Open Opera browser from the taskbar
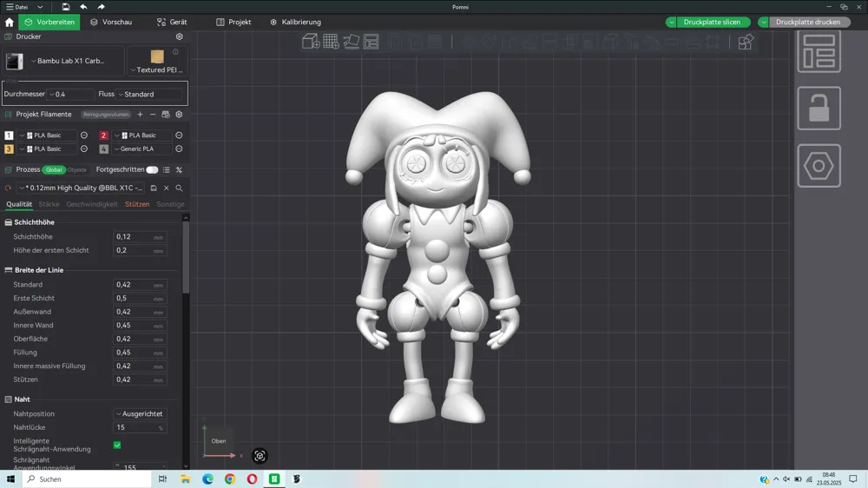The image size is (868, 488). [x=252, y=478]
